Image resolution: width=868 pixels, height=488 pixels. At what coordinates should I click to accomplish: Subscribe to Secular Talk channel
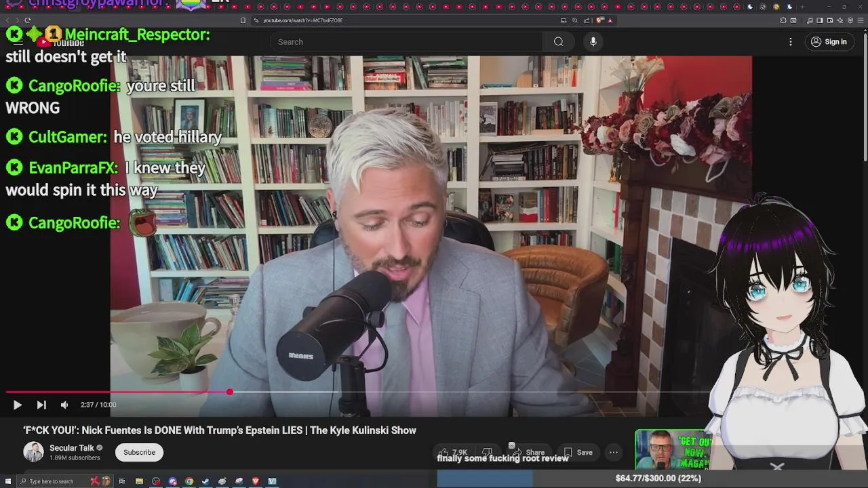pos(139,452)
